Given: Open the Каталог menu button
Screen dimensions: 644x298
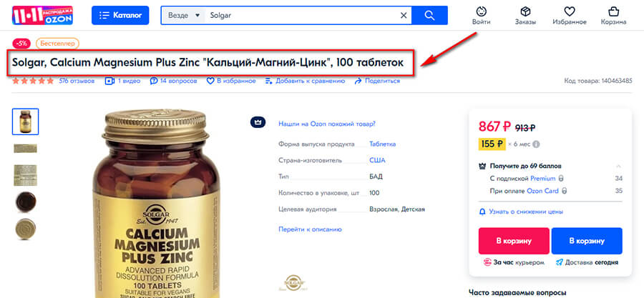Looking at the screenshot, I should click(120, 15).
